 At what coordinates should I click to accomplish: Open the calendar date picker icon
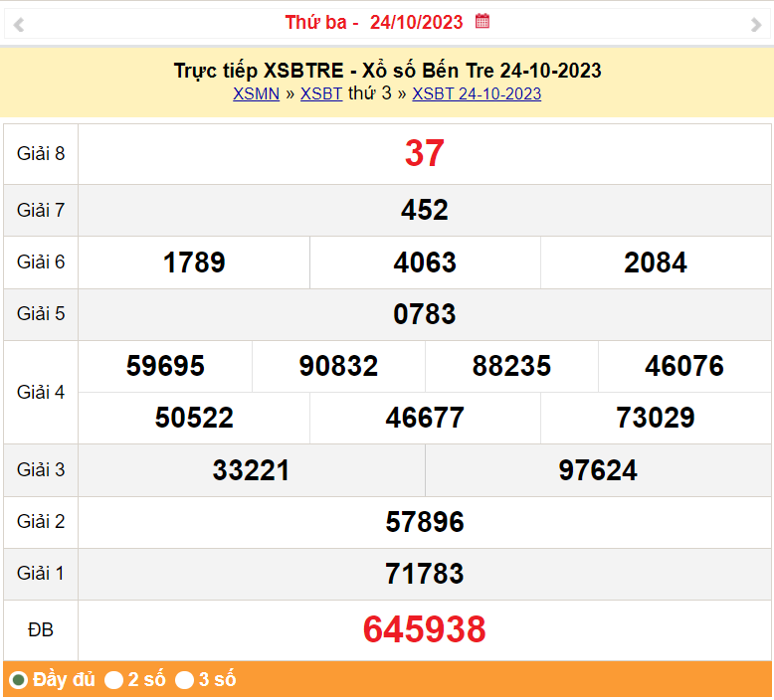click(483, 21)
